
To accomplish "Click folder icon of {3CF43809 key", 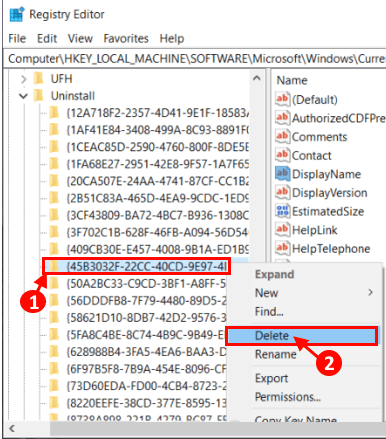I will [54, 215].
